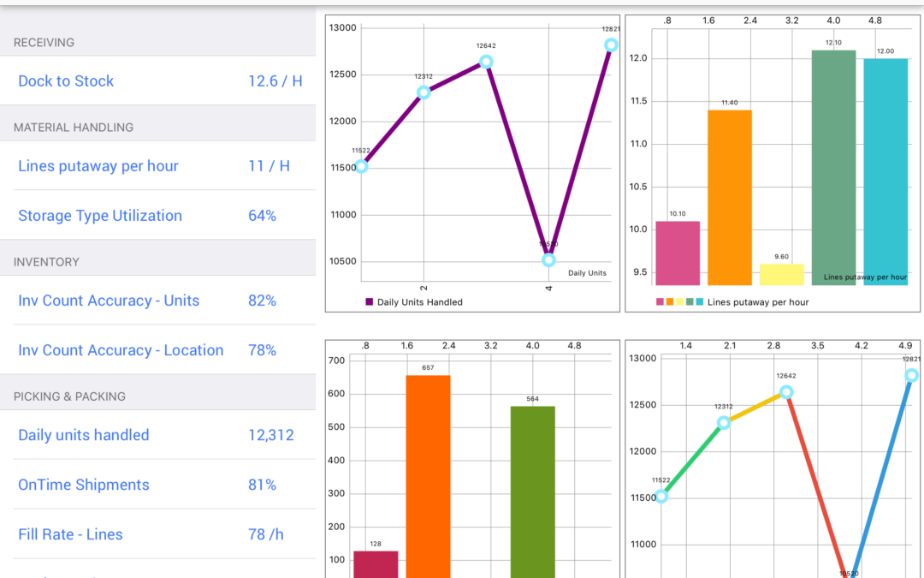Click the purple Daily Units Handled legend swatch
This screenshot has width=924, height=578.
(370, 302)
